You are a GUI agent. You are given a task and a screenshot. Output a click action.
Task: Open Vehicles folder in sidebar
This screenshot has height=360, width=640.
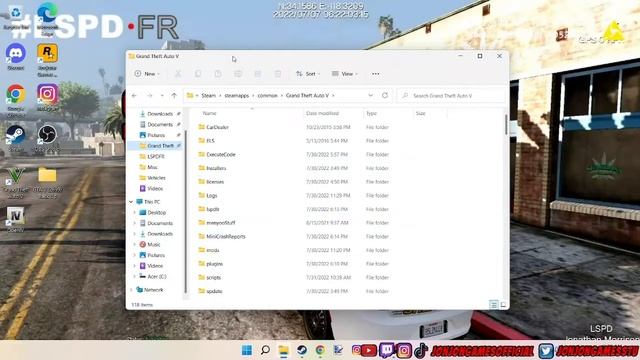pyautogui.click(x=156, y=178)
